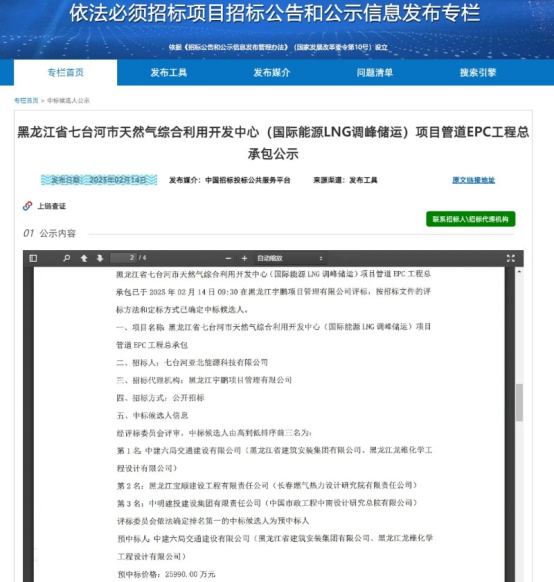
Task: Click the 招标代理机构:黑龙江宇鹏项目管理有限公司 line
Action: point(204,380)
